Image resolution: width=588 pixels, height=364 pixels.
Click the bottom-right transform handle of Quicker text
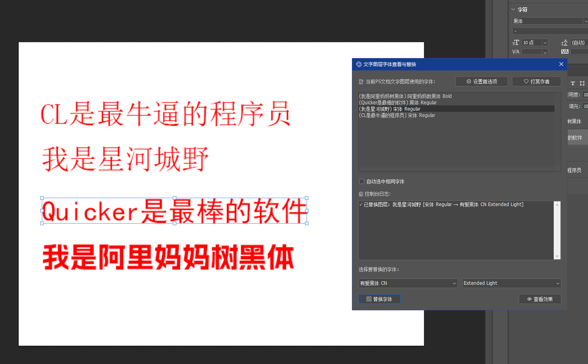(307, 223)
